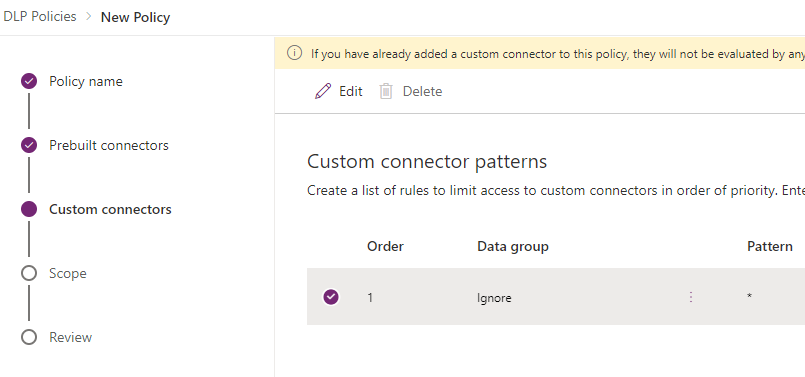Click the Policy name completed checkmark icon
805x377 pixels.
coord(29,81)
